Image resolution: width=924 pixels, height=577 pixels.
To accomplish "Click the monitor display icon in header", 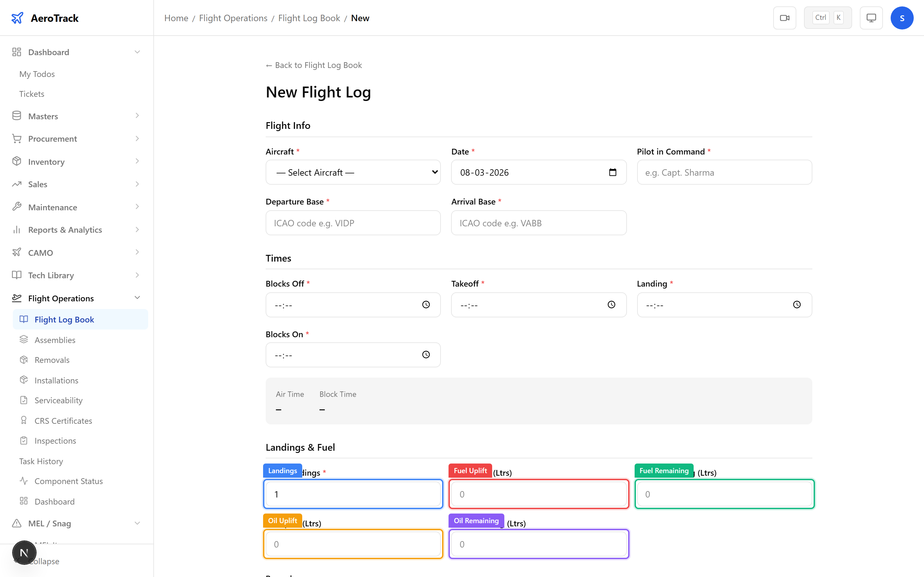I will [x=871, y=18].
